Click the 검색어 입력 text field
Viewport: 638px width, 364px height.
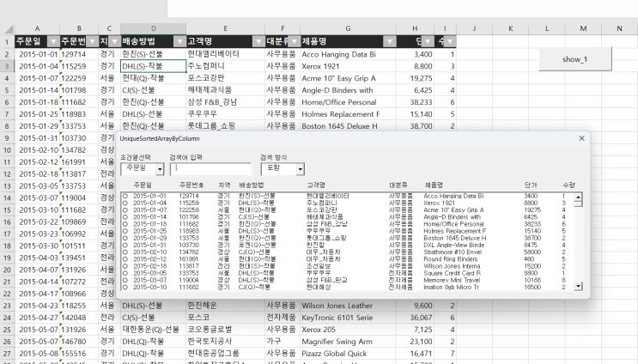point(210,169)
